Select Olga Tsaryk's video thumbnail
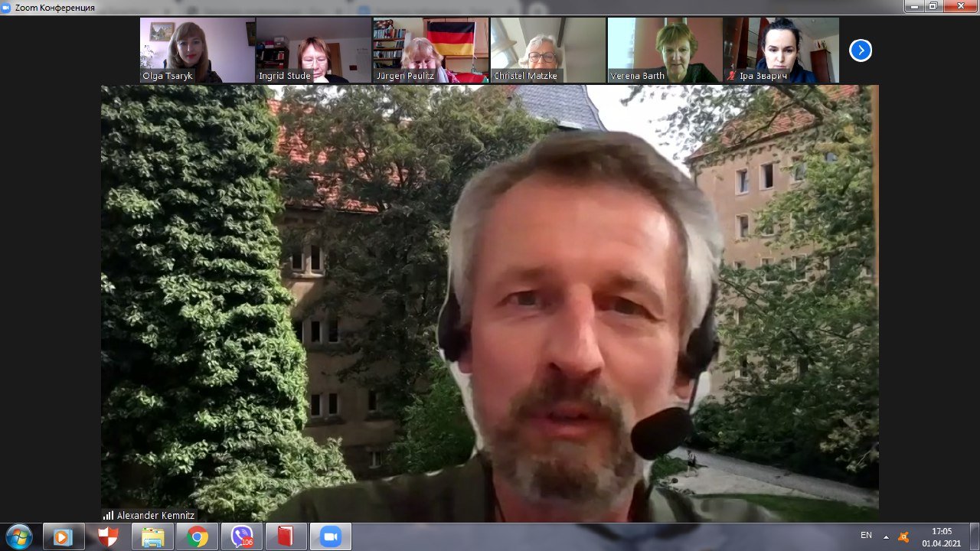The height and width of the screenshot is (551, 980). click(198, 51)
